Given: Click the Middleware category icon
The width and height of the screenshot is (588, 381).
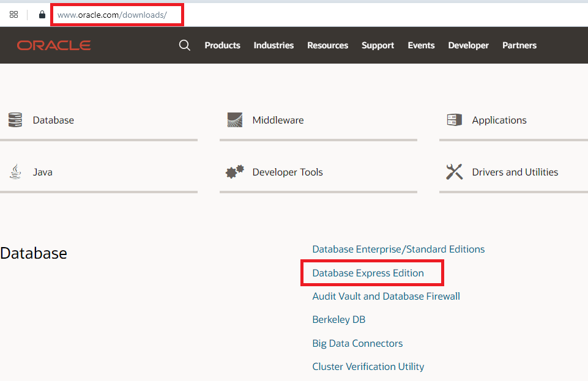Looking at the screenshot, I should point(235,120).
